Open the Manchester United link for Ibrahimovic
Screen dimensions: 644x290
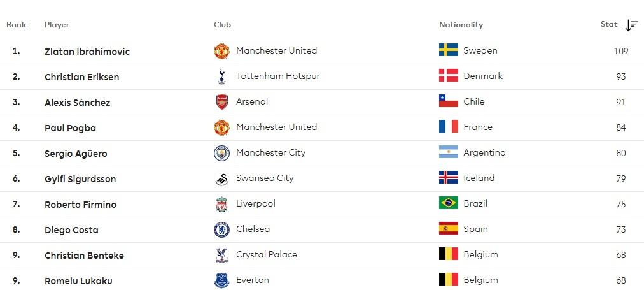tap(276, 50)
